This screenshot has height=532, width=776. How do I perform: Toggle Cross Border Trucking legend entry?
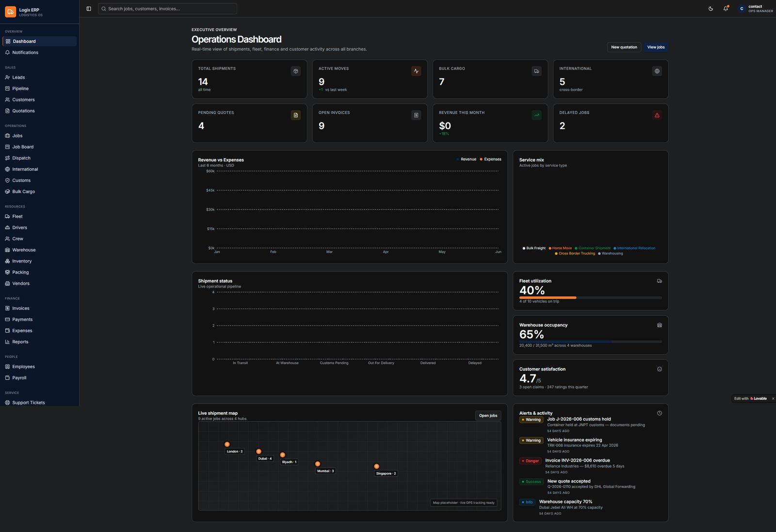pyautogui.click(x=575, y=254)
